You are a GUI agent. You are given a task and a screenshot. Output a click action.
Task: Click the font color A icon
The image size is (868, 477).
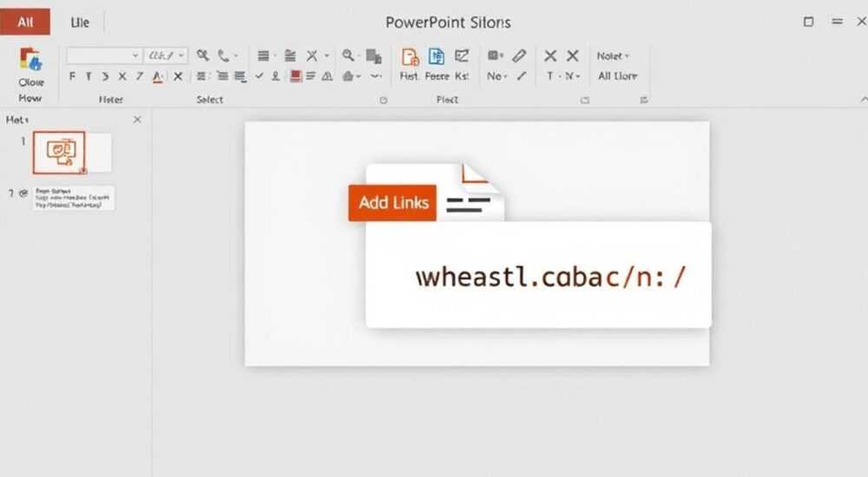(158, 77)
